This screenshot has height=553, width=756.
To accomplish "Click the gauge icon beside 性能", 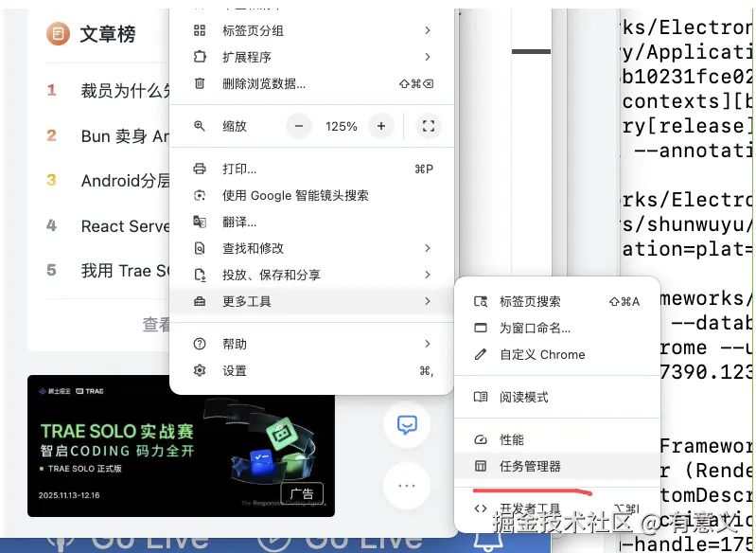I will (481, 439).
